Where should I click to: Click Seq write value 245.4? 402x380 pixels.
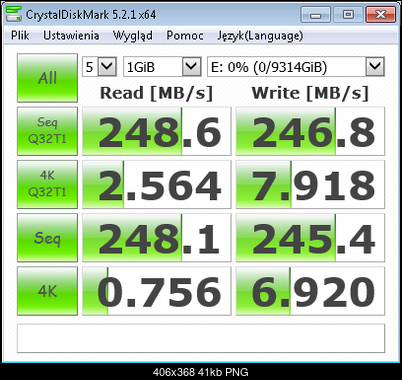point(310,238)
